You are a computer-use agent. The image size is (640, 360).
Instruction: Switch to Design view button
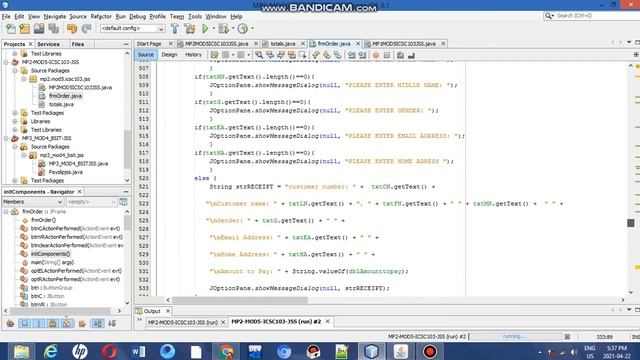pyautogui.click(x=169, y=55)
